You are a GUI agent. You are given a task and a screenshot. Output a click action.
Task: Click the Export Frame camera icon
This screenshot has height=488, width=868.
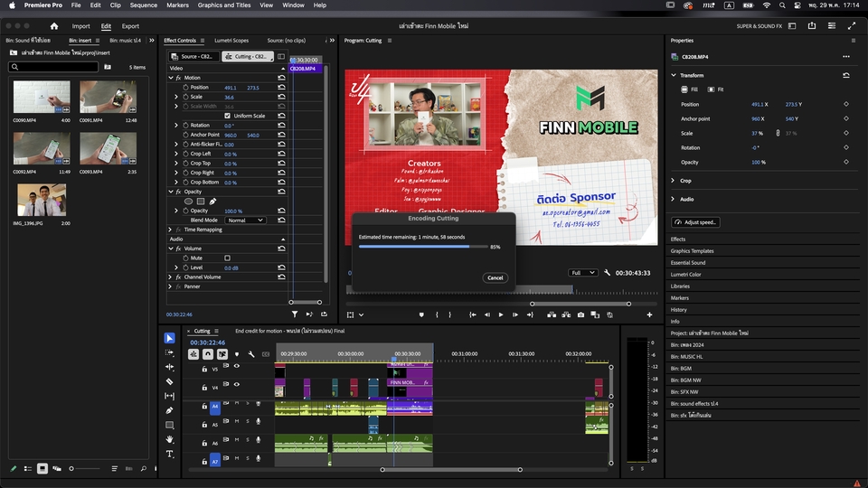[580, 314]
